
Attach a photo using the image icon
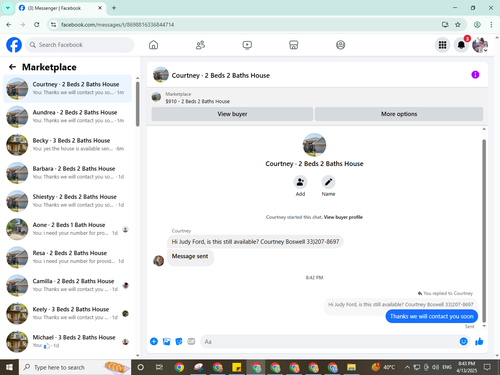(166, 341)
